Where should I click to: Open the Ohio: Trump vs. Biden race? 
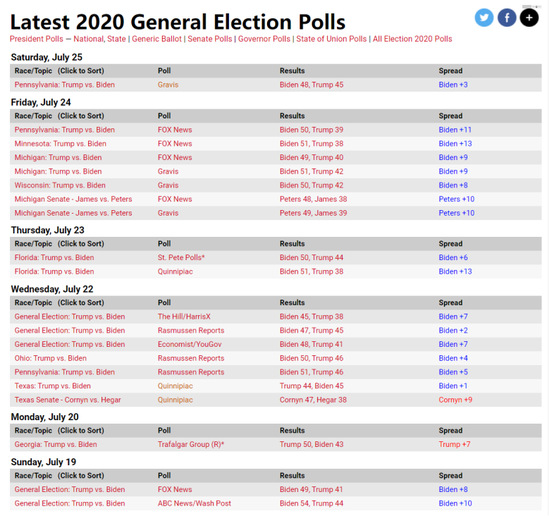[50, 358]
